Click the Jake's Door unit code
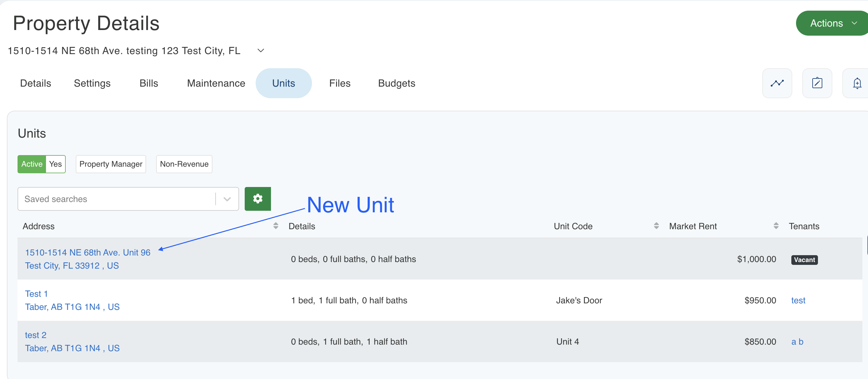The width and height of the screenshot is (868, 379). pyautogui.click(x=579, y=301)
